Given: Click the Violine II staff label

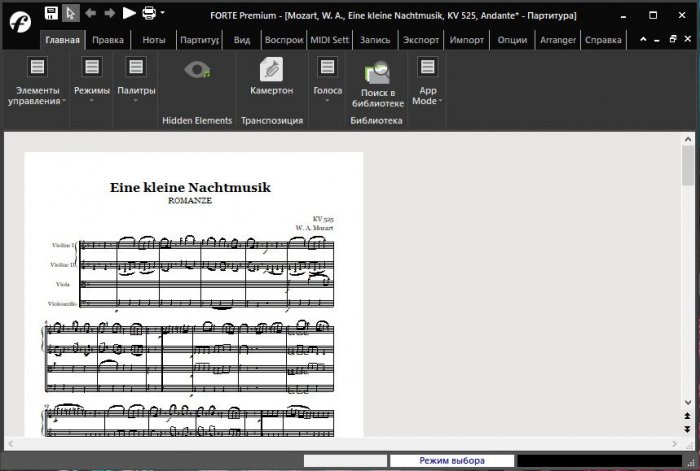Looking at the screenshot, I should click(x=62, y=264).
